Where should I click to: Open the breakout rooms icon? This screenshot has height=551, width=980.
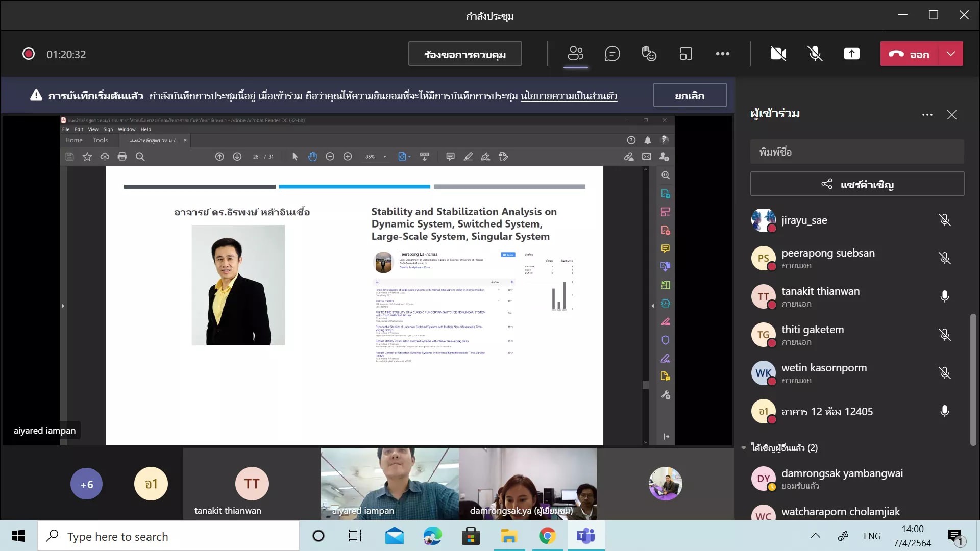pyautogui.click(x=685, y=54)
